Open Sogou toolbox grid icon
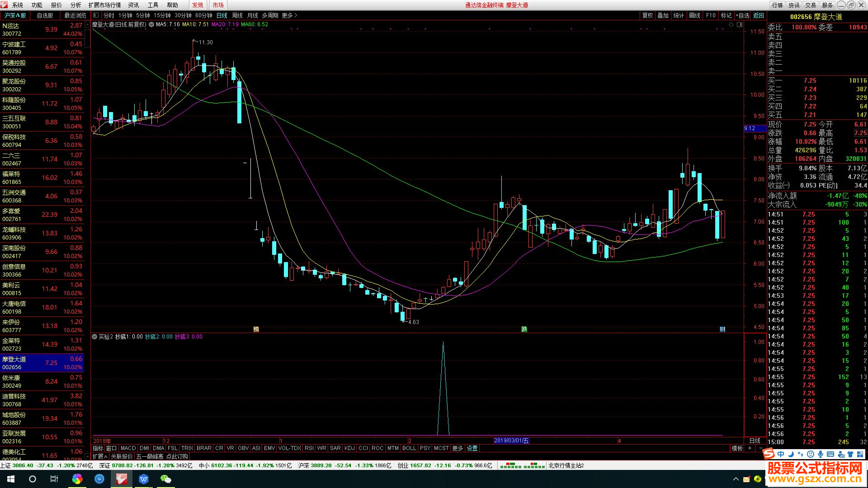This screenshot has height=488, width=868. (860, 454)
